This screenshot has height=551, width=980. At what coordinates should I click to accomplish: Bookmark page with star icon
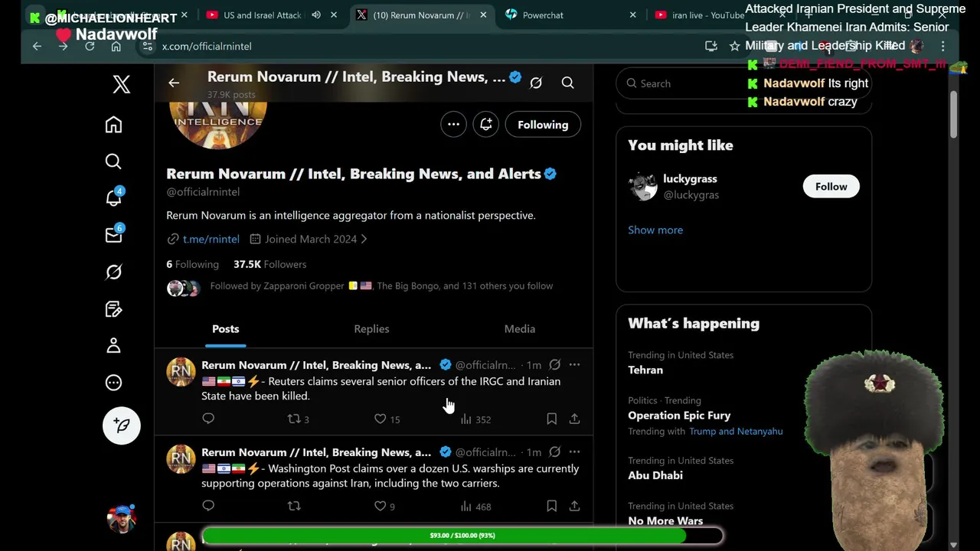[x=734, y=47]
